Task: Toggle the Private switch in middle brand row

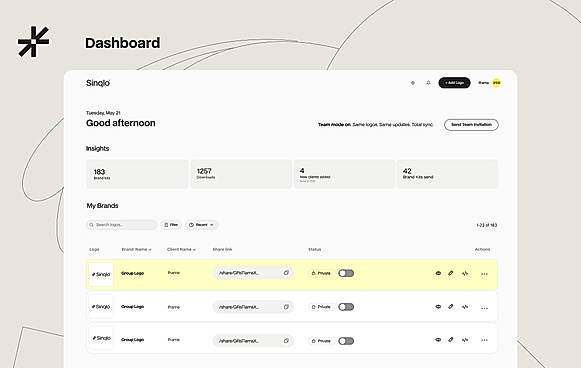Action: coord(346,307)
